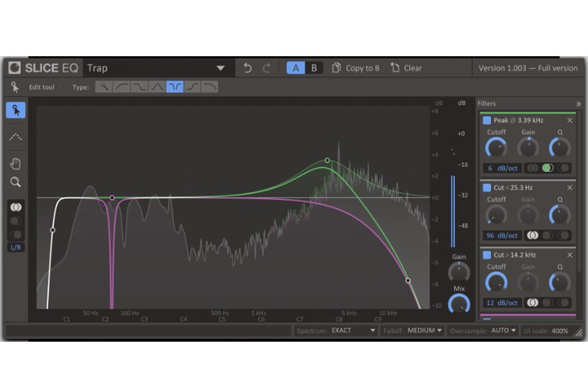Enable the Cut < 25.3 Hz filter checkbox
Viewport: 588px width, 392px height.
[485, 188]
